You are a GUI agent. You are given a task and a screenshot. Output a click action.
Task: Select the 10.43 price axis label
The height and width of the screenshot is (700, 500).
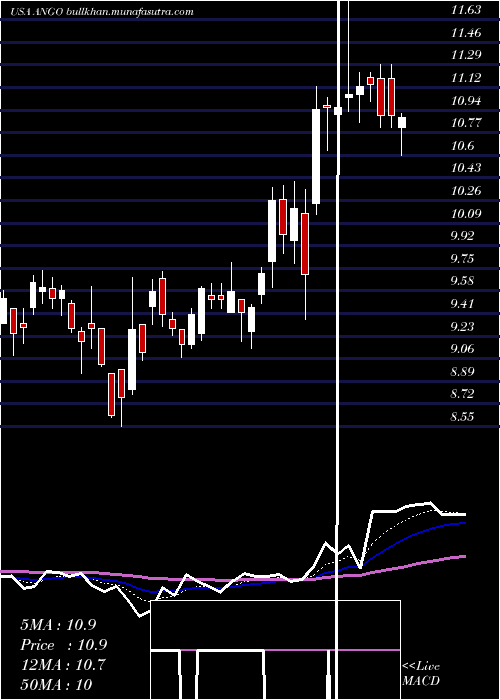coord(466,168)
